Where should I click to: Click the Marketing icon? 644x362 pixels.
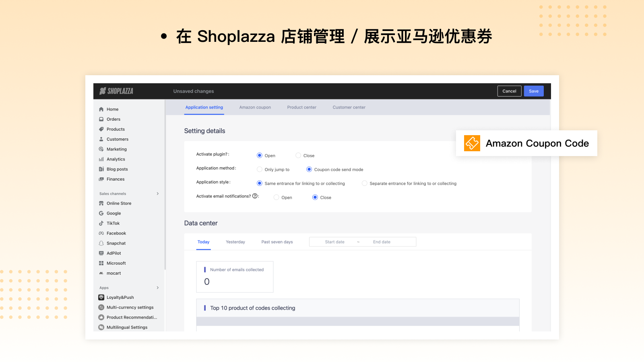pyautogui.click(x=101, y=149)
